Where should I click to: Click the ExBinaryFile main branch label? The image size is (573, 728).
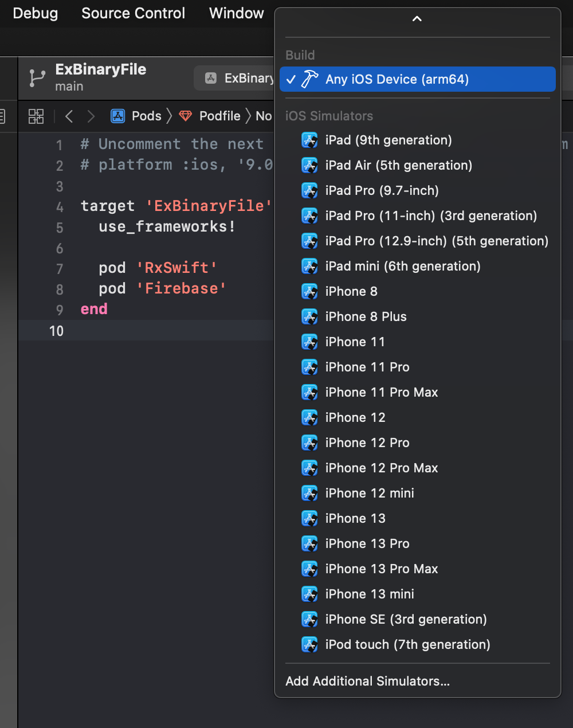(100, 77)
